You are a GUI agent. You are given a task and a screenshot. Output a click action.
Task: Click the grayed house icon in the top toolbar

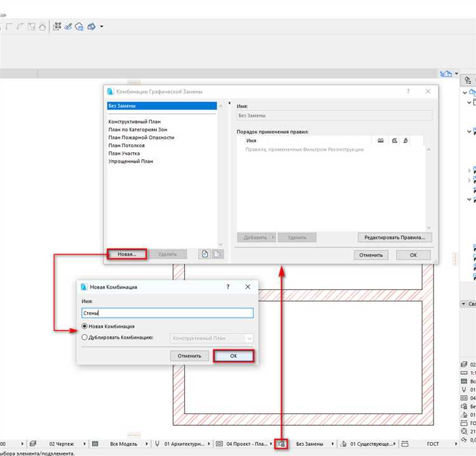point(43,27)
